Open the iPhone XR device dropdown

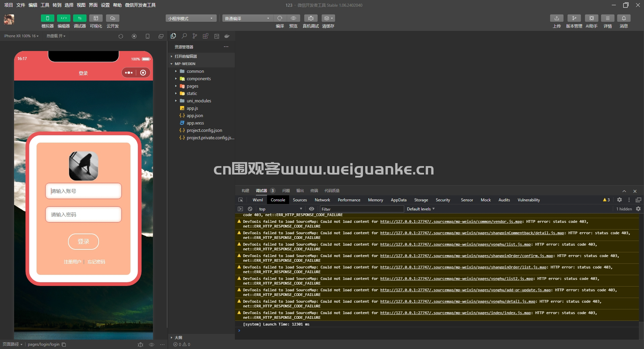coord(21,36)
